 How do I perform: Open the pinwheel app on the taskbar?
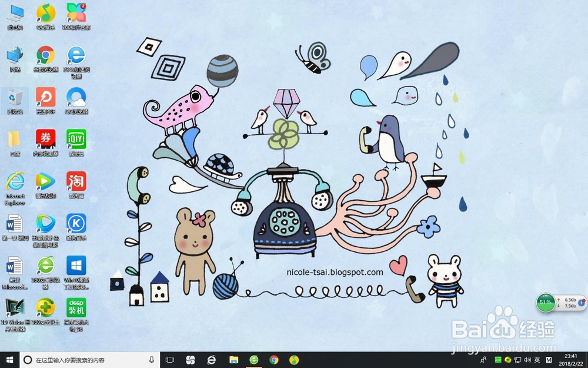[x=191, y=360]
